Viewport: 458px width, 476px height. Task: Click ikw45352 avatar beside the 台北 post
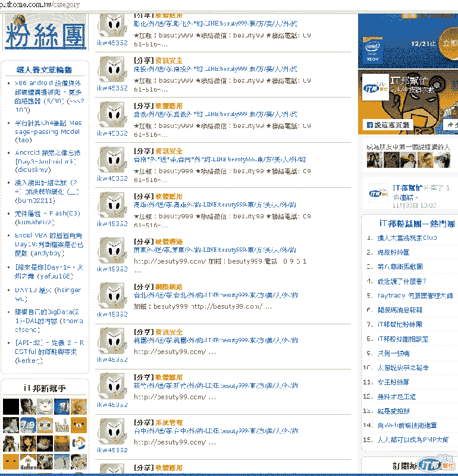(x=112, y=296)
